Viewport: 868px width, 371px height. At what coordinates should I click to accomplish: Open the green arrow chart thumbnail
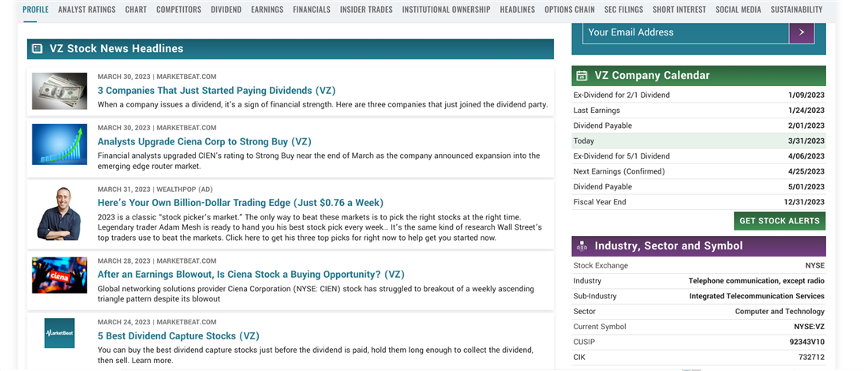(59, 144)
